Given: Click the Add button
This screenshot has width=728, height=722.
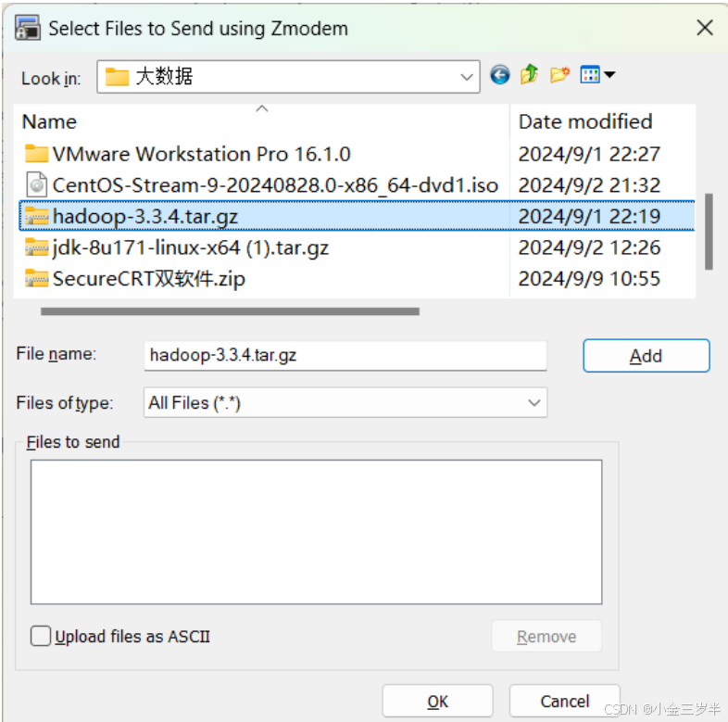Looking at the screenshot, I should [x=646, y=356].
